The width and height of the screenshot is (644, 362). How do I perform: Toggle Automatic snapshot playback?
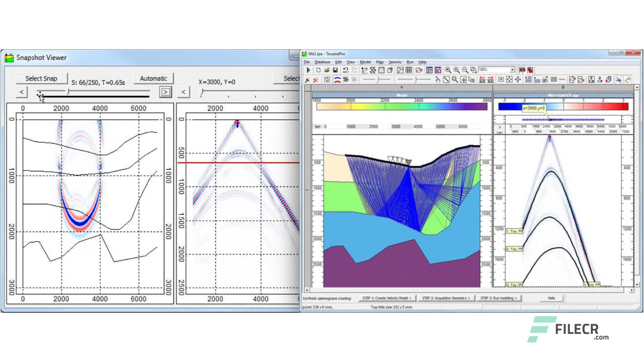[153, 78]
